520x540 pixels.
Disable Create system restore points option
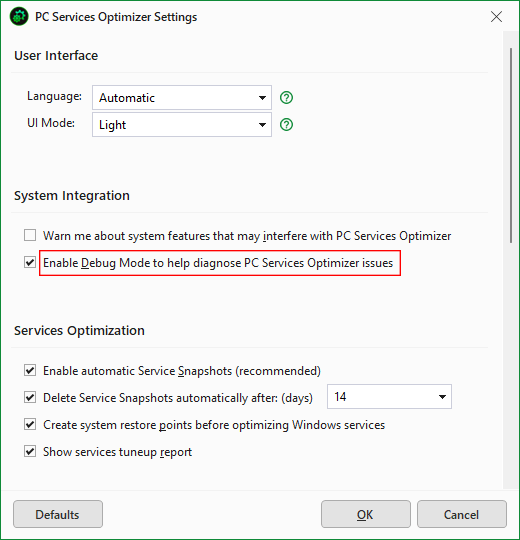(x=30, y=424)
